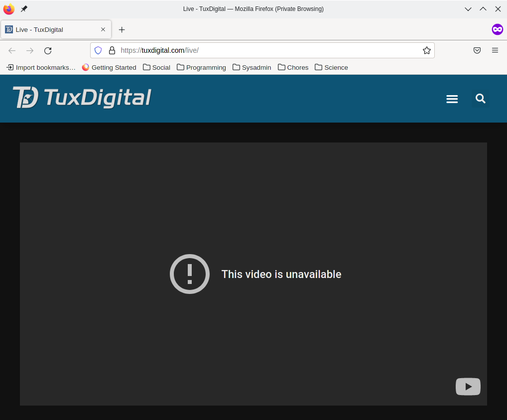Click the Getting Started bookmark
This screenshot has height=420, width=507.
click(x=109, y=67)
